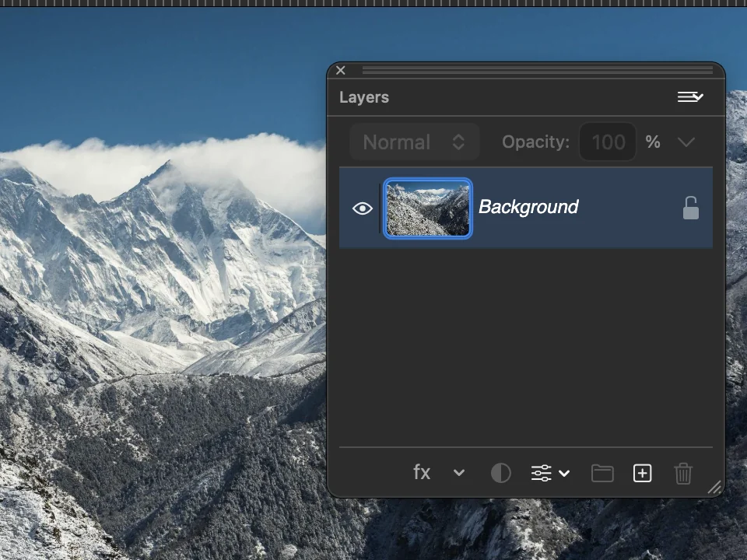The image size is (747, 560).
Task: Open the adjustments dropdown arrow
Action: point(564,474)
